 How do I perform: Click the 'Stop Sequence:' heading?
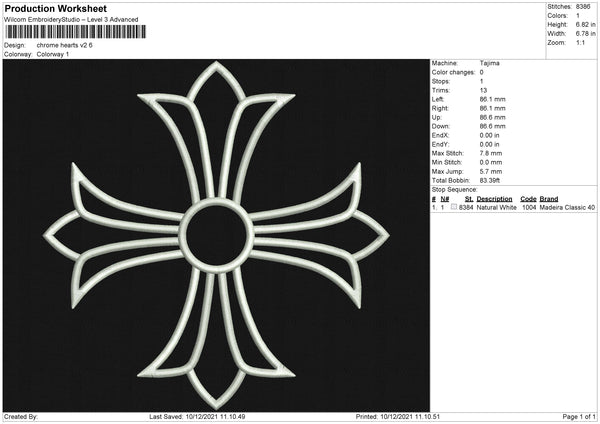coord(455,190)
